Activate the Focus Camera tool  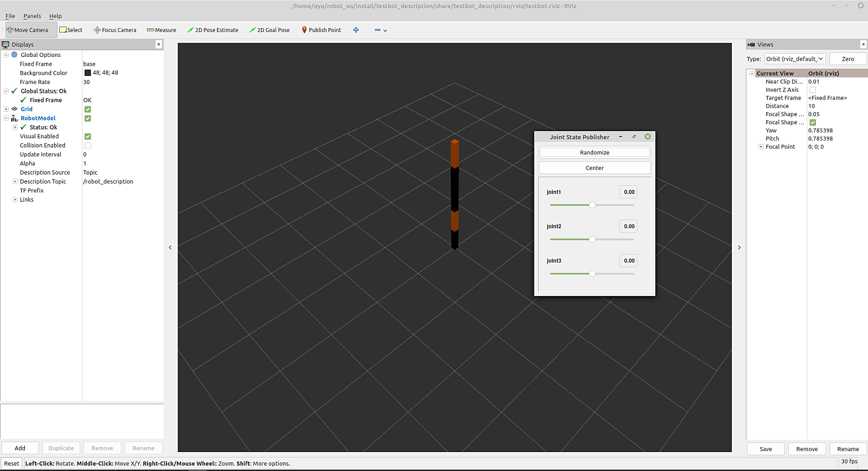click(x=114, y=30)
